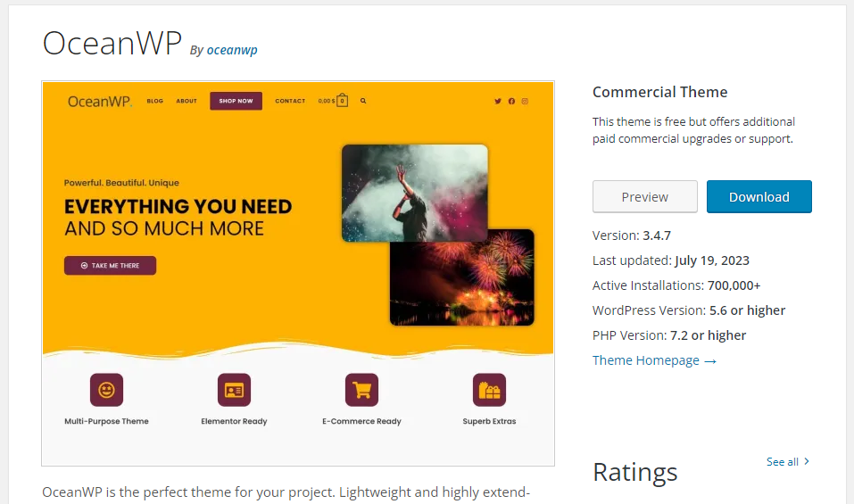This screenshot has width=854, height=504.
Task: Click the Instagram icon in the theme preview
Action: click(525, 101)
